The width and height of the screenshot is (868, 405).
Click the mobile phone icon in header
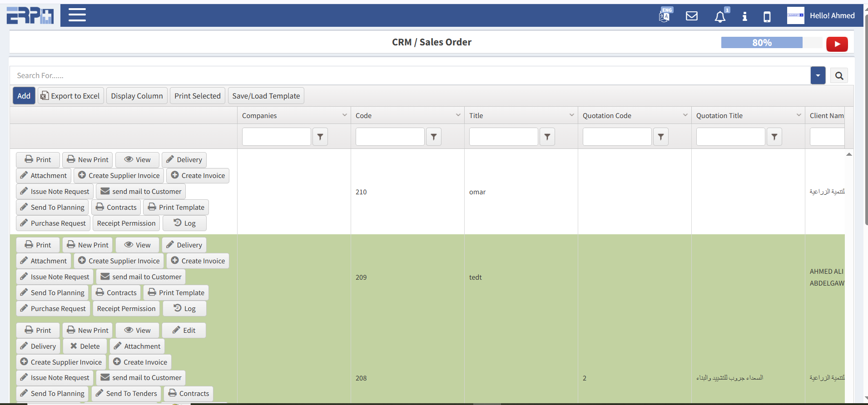coord(767,17)
